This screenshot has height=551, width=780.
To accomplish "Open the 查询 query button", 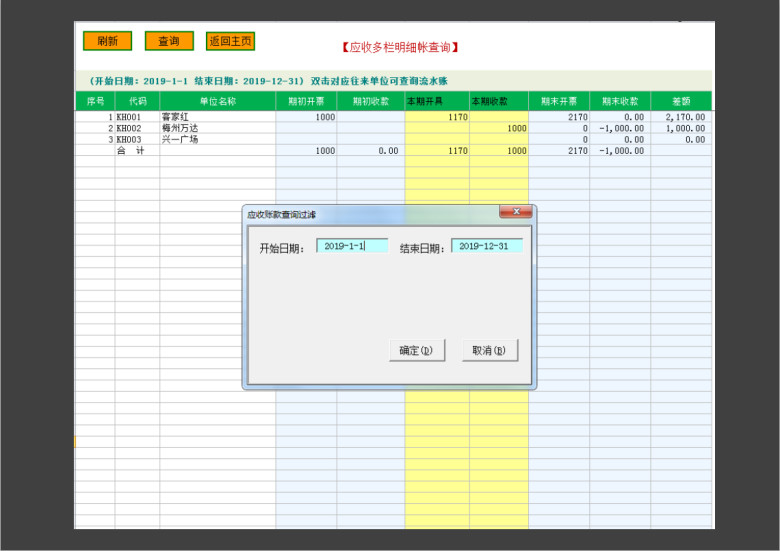I will pos(169,41).
